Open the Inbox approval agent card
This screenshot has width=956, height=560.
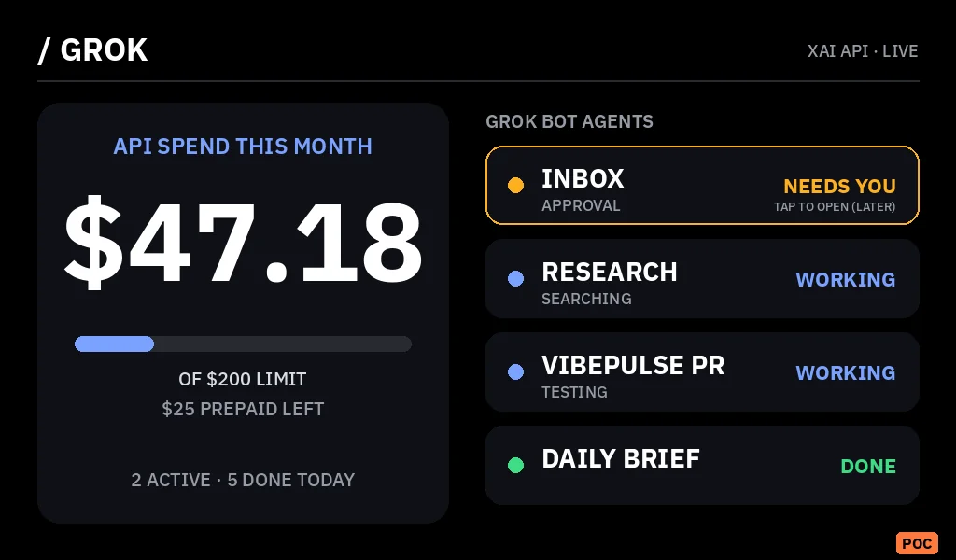tap(702, 185)
